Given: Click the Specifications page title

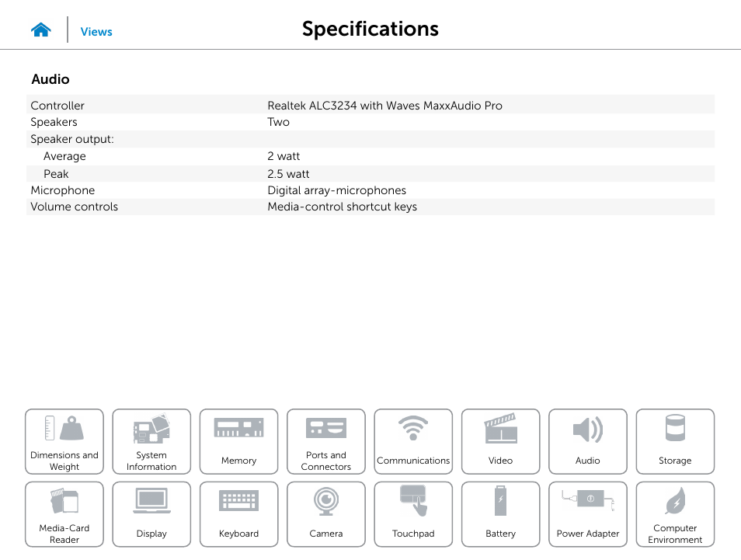Looking at the screenshot, I should 370,29.
